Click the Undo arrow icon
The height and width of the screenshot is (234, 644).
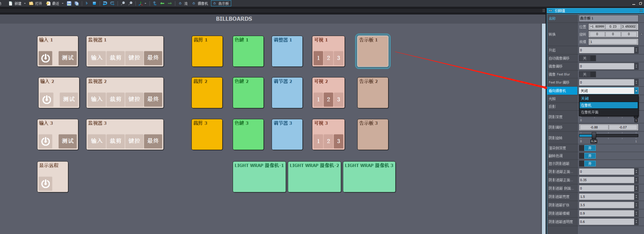click(x=105, y=3)
